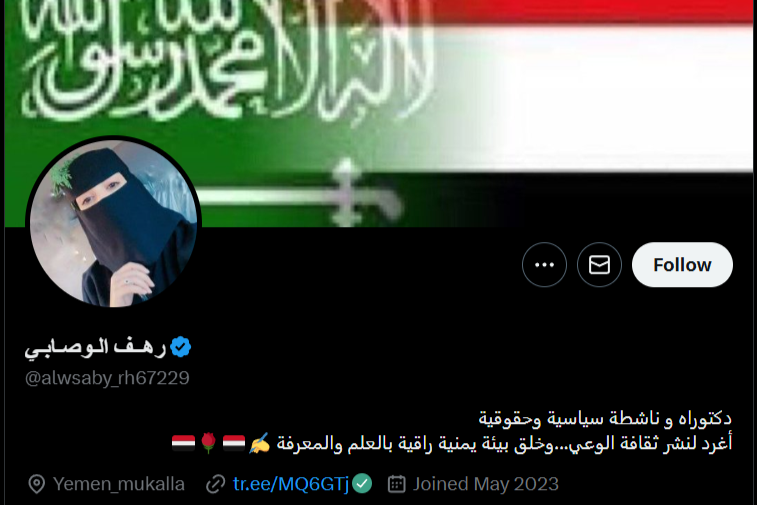
Task: Select the Joined May 2023 text
Action: [486, 484]
